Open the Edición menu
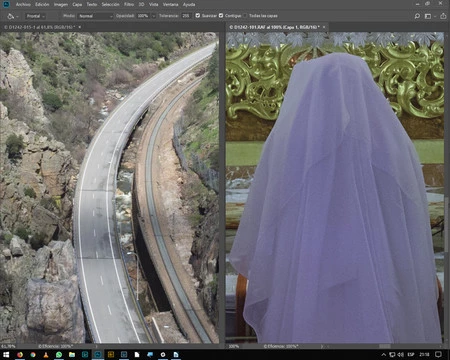Screen dimensions: 450x360 tap(42, 4)
